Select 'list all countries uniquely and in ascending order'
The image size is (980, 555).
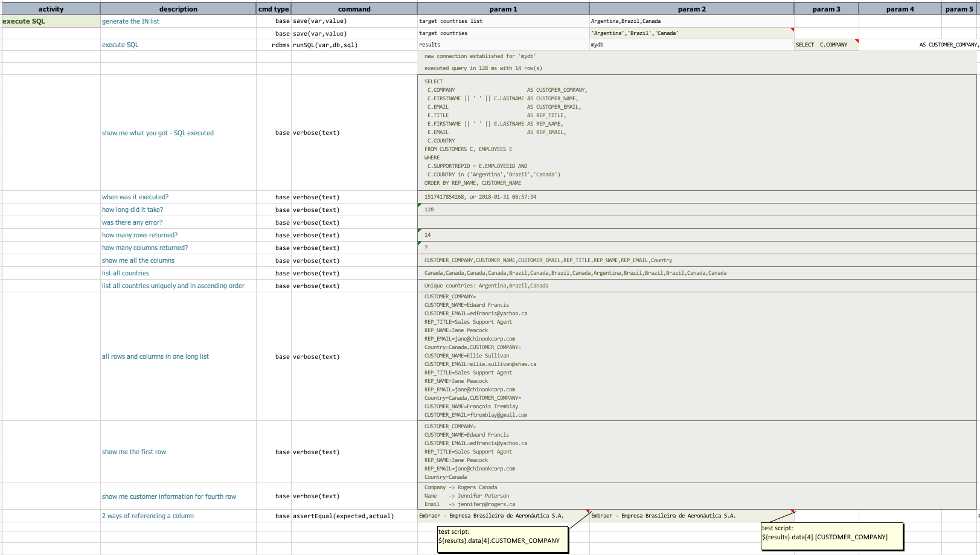(x=178, y=286)
